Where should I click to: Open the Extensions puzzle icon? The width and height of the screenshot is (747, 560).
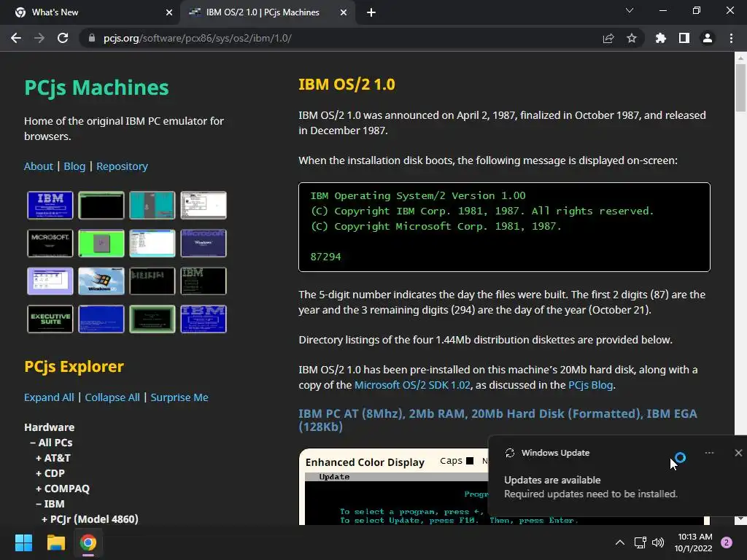(661, 38)
